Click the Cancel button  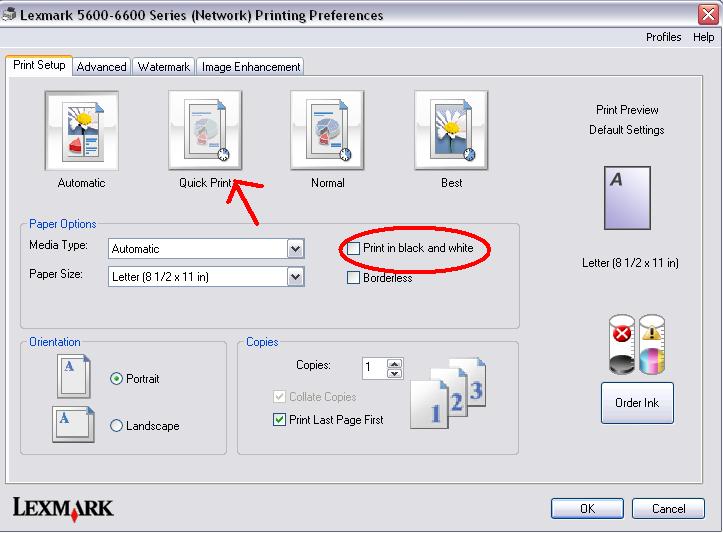tap(668, 509)
